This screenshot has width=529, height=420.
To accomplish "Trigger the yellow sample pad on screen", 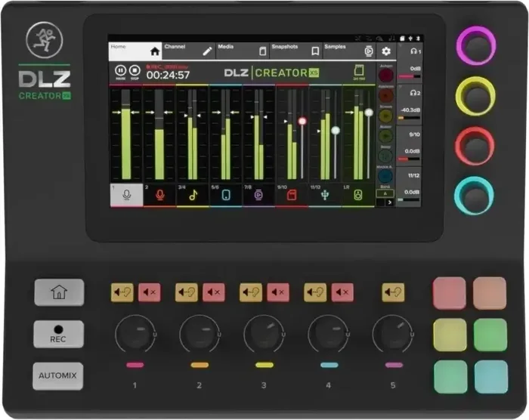I will pyautogui.click(x=385, y=116).
